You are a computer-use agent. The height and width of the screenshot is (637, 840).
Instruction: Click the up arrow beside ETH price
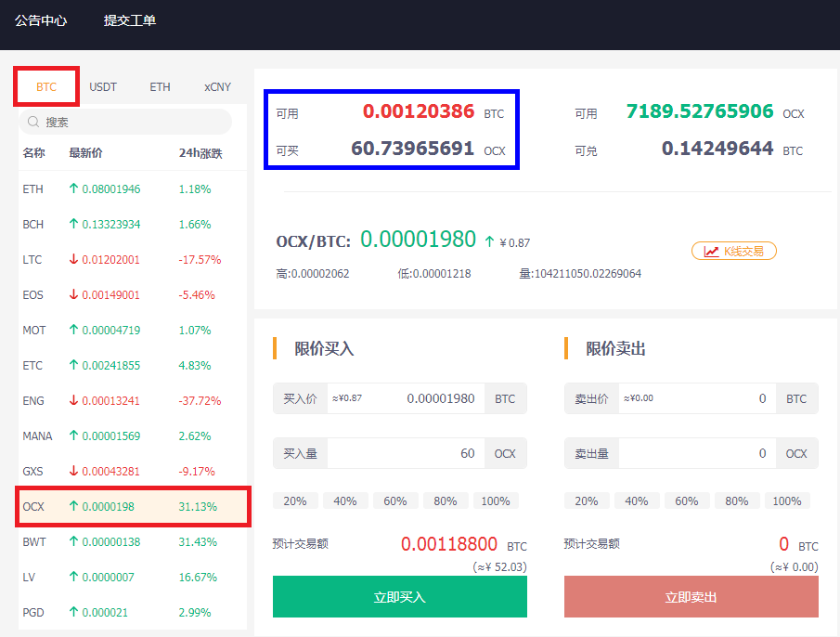[74, 188]
